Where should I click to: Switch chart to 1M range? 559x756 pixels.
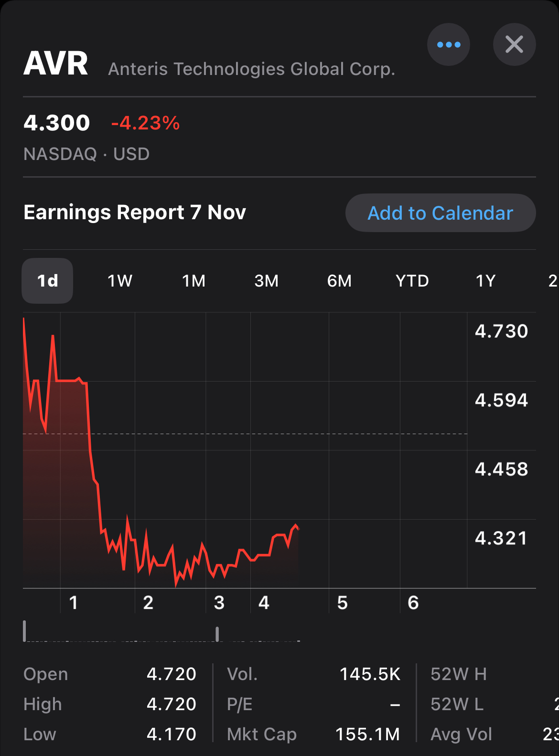[193, 281]
